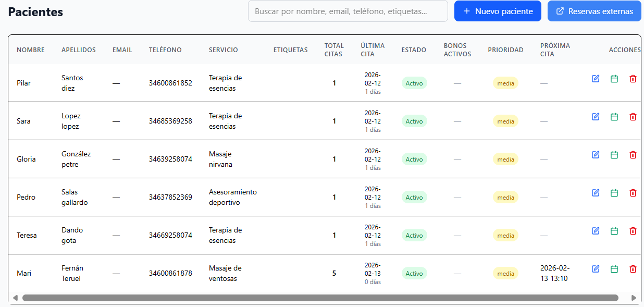Open edit icon for Mari Fernán Teruel
644x307 pixels.
[596, 269]
